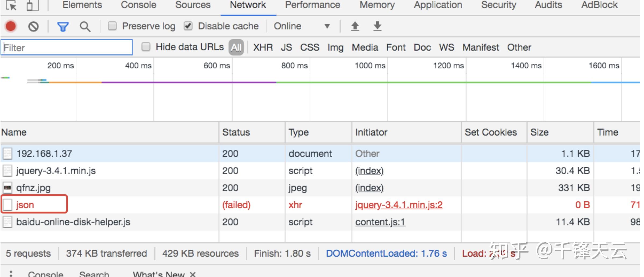This screenshot has width=644, height=277.
Task: Filter requests by Manifest
Action: click(x=480, y=48)
